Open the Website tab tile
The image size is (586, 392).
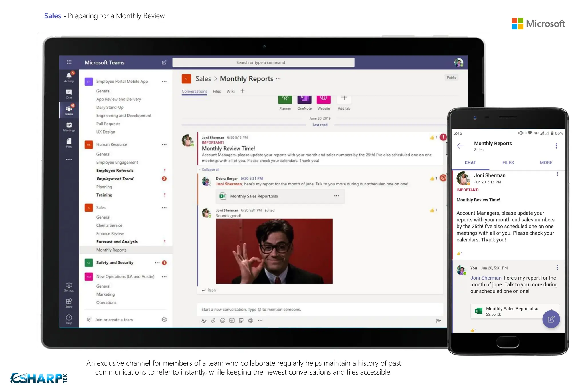[x=324, y=102]
